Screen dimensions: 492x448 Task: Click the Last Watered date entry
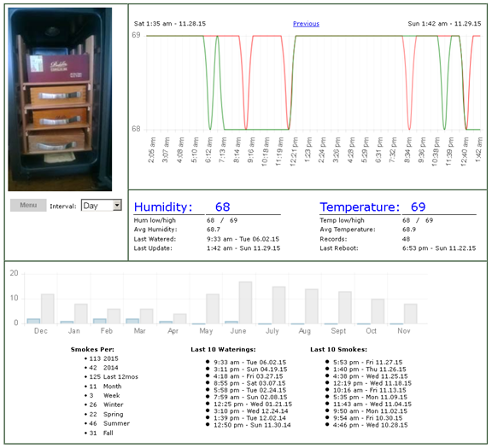click(243, 239)
